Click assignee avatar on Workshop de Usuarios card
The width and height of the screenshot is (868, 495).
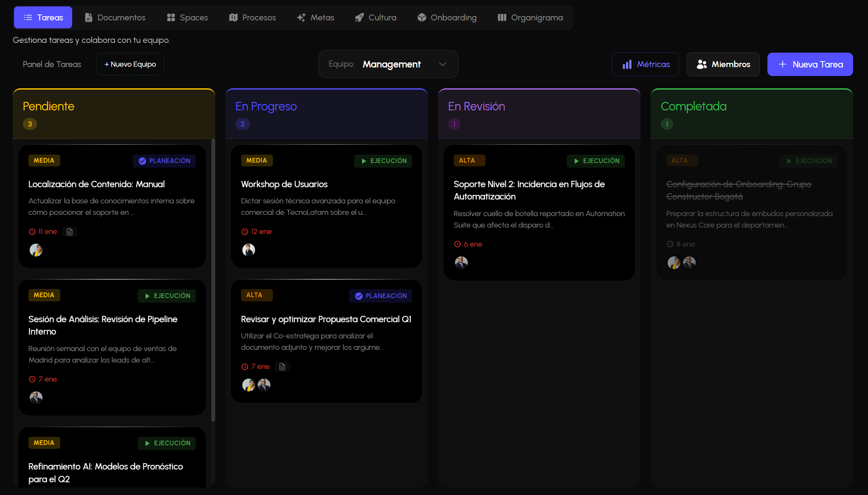click(x=249, y=250)
